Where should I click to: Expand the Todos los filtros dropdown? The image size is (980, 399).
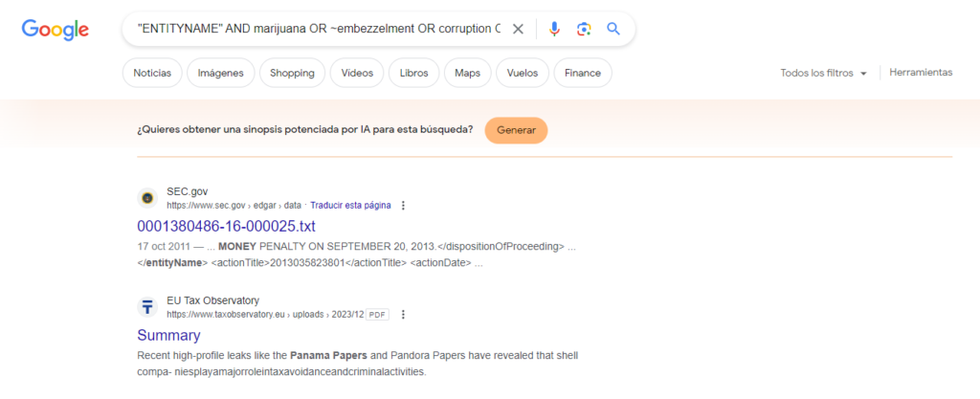coord(823,73)
